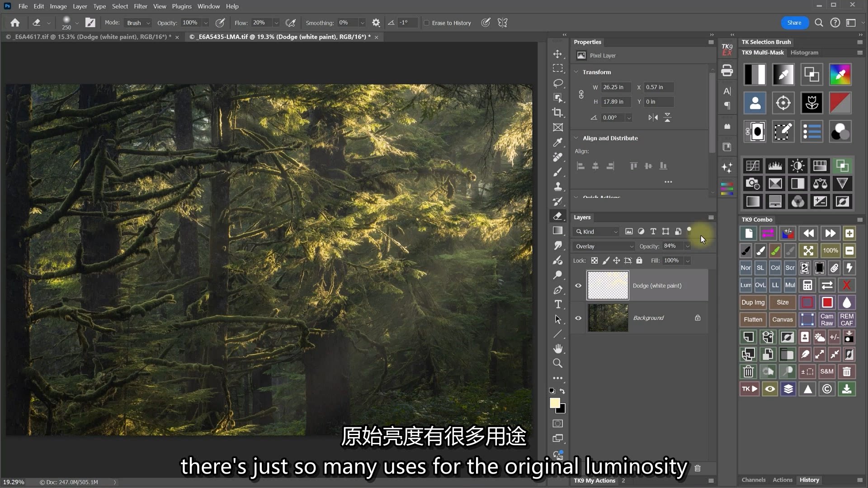Click the Share button
The image size is (868, 488).
[x=794, y=23]
